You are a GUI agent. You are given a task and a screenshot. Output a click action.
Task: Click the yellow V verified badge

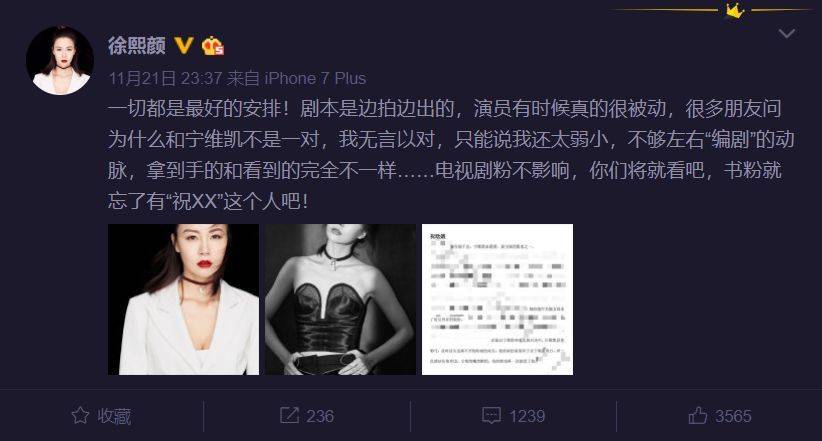tap(183, 46)
